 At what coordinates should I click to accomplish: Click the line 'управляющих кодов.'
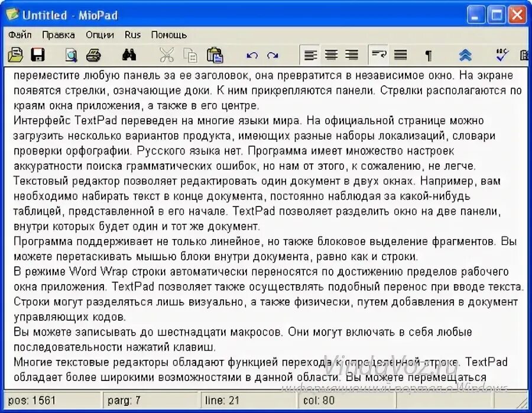coord(70,317)
